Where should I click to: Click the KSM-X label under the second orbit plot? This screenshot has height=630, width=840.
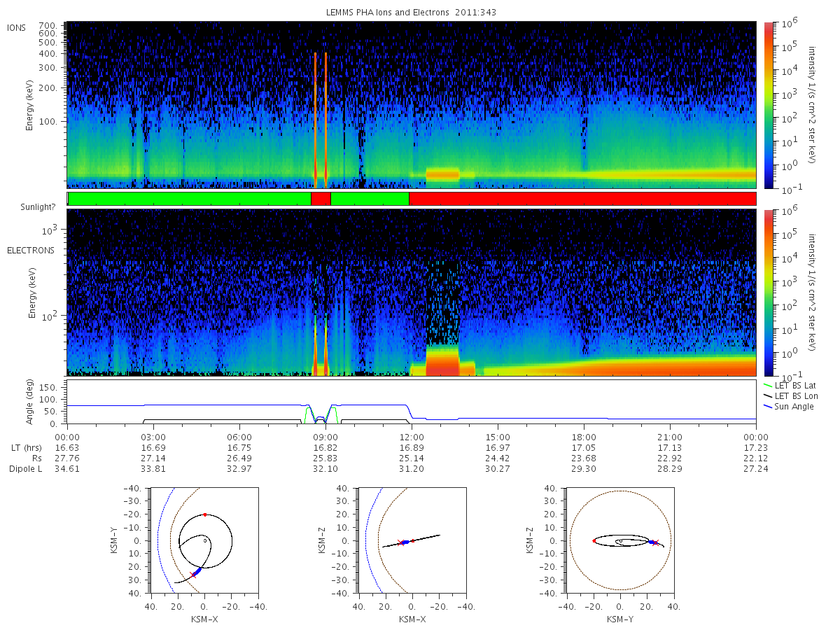point(412,619)
